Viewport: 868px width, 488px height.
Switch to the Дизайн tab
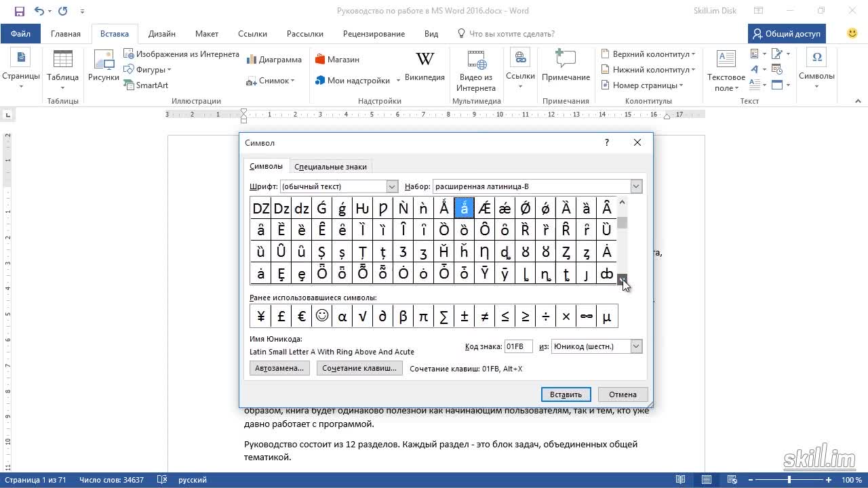pyautogui.click(x=162, y=34)
